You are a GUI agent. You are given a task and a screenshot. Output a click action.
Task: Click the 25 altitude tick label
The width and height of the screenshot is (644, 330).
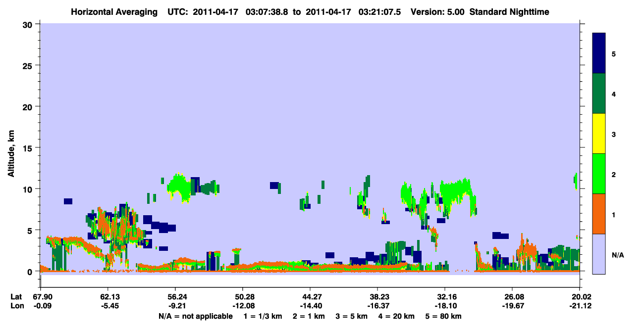tap(29, 65)
